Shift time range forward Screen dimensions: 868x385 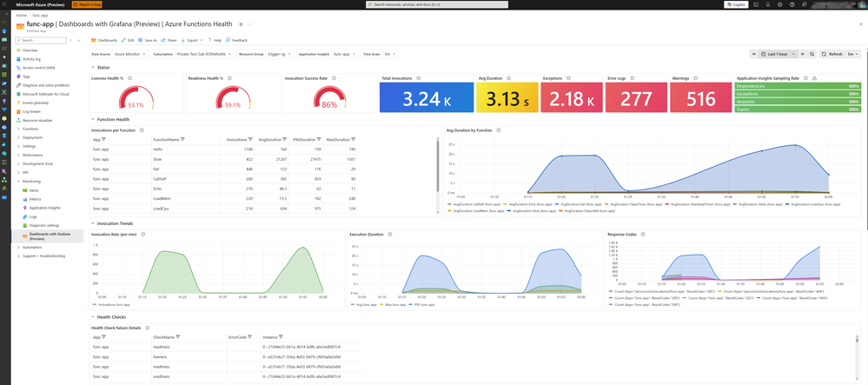click(803, 54)
